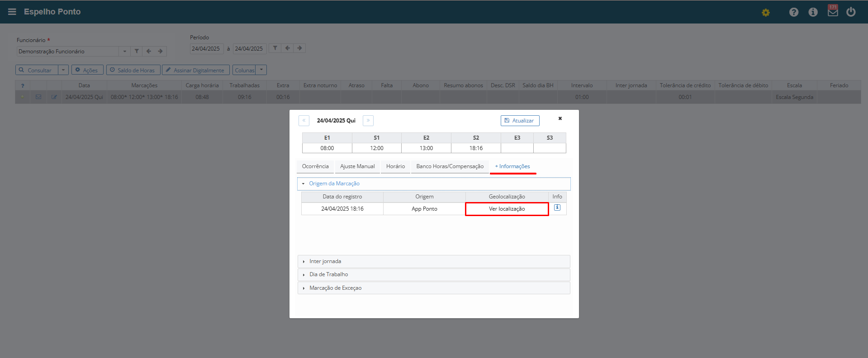
Task: Open the hamburger main menu
Action: point(12,12)
